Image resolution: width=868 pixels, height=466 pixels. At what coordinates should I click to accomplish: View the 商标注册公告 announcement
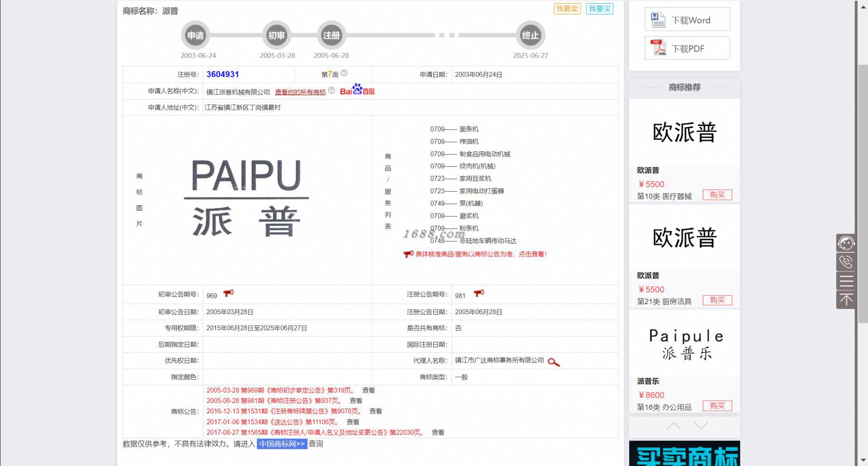356,401
